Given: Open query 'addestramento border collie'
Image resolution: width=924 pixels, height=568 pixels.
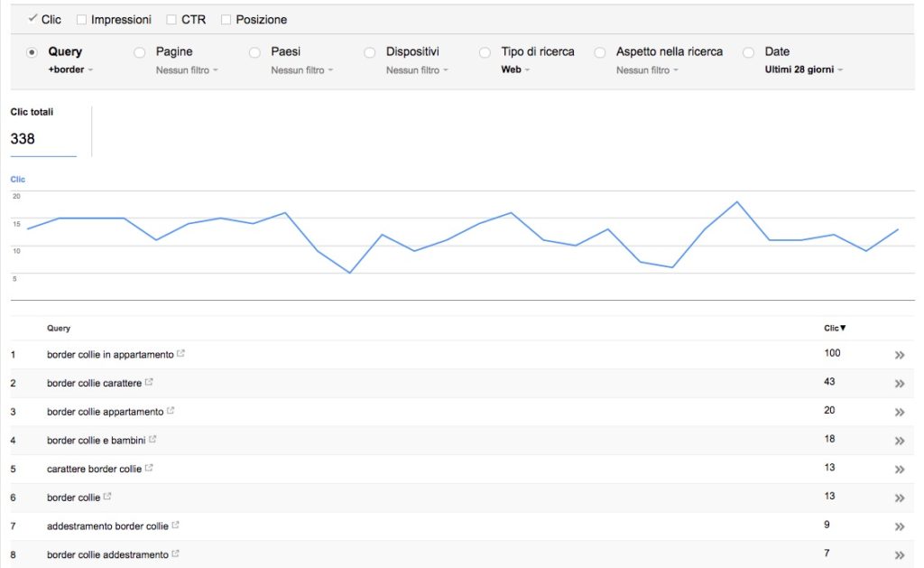Looking at the screenshot, I should pyautogui.click(x=108, y=526).
